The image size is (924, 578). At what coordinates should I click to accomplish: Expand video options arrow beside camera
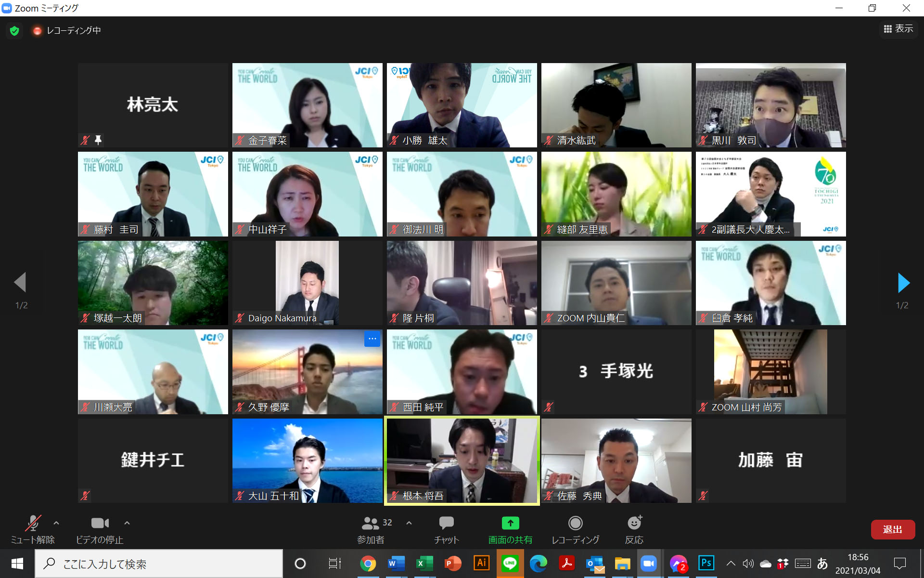pyautogui.click(x=127, y=523)
